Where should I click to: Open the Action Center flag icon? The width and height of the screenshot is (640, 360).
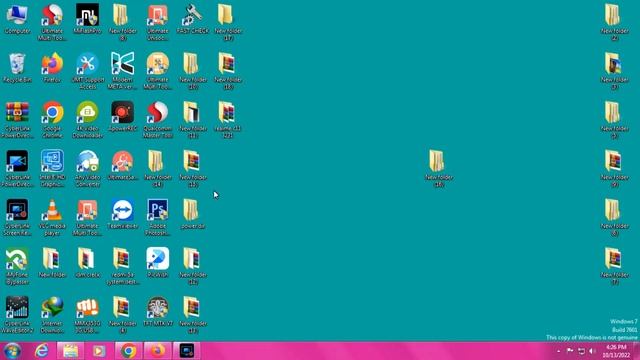coord(570,351)
